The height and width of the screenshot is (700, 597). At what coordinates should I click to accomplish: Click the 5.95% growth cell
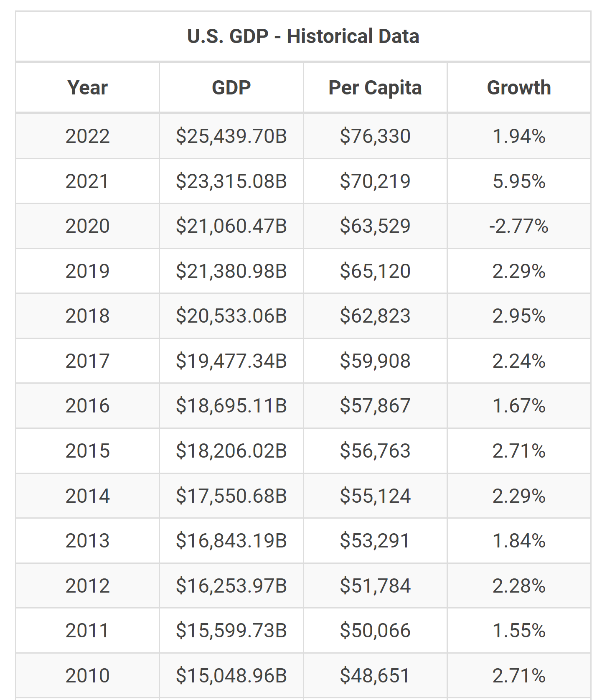click(518, 181)
